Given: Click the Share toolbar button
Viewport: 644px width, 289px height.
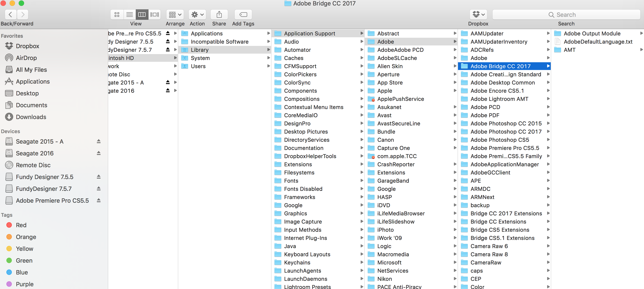Looking at the screenshot, I should [219, 15].
